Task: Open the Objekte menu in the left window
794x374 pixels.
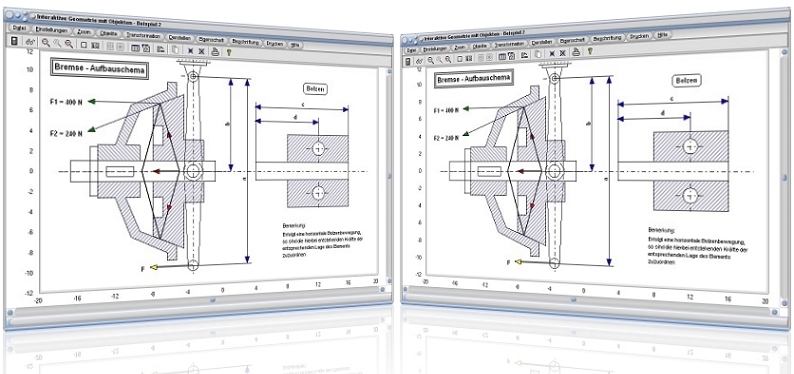Action: [108, 33]
